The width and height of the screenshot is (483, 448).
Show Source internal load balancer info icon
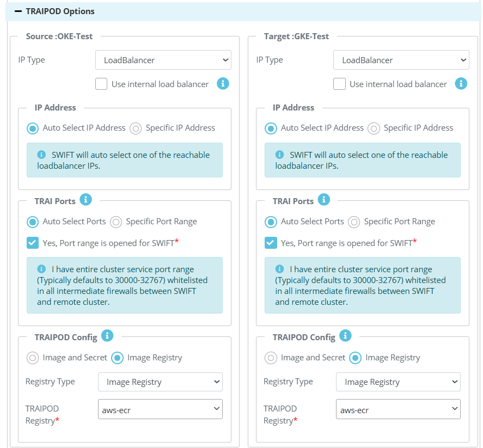pyautogui.click(x=223, y=83)
